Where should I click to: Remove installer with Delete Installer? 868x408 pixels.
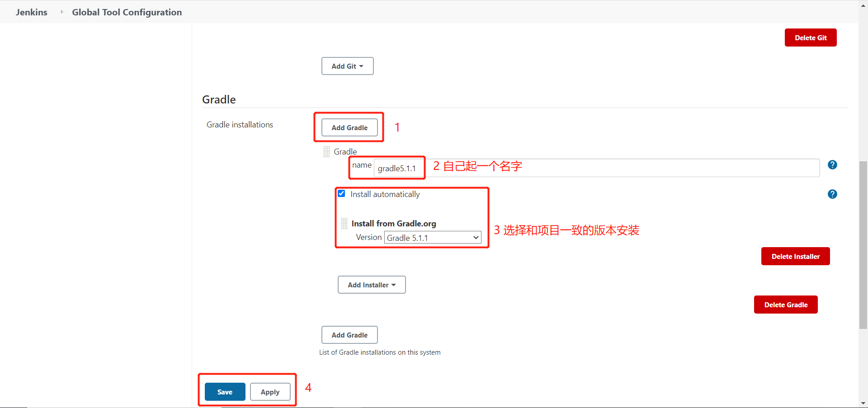795,256
